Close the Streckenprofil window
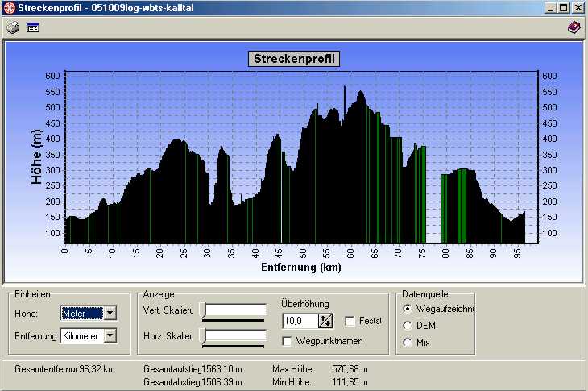 coord(578,7)
